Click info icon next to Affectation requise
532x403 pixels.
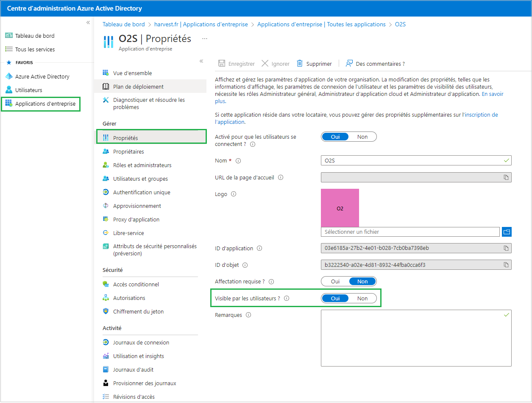pos(271,282)
